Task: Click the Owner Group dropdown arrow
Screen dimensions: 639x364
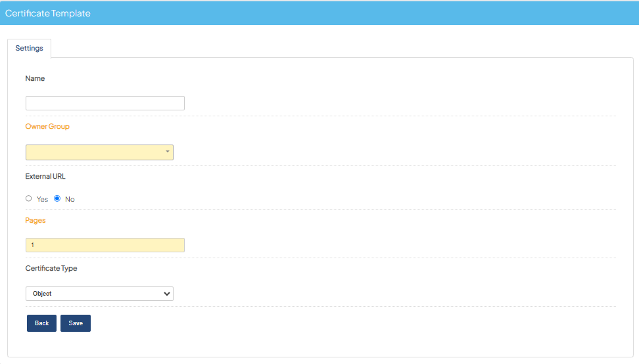Action: click(x=167, y=152)
